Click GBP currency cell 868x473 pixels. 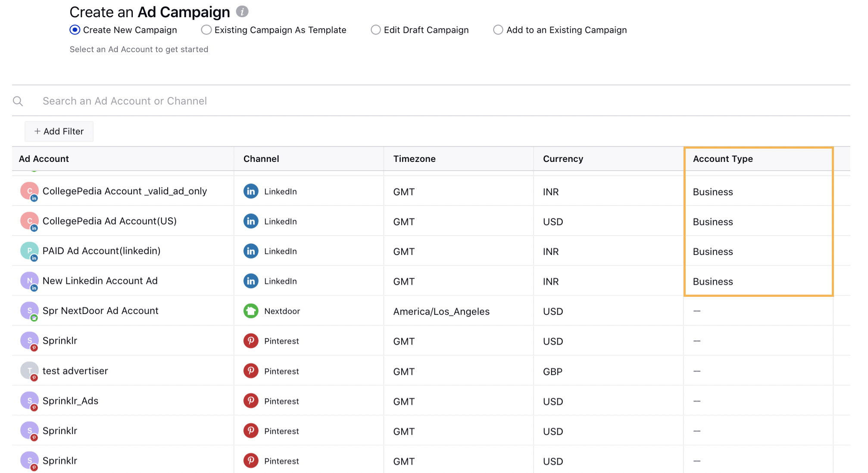(553, 371)
